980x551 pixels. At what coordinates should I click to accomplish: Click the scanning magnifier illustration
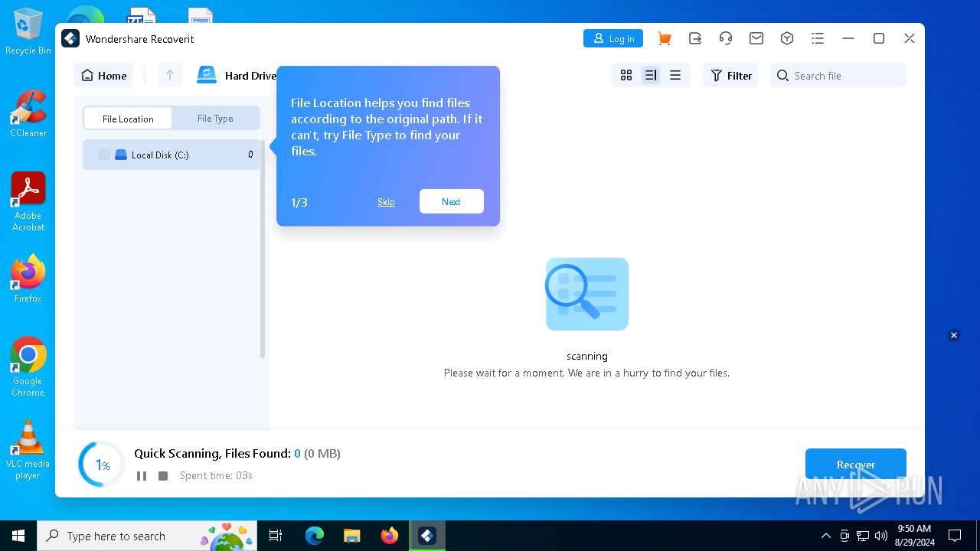[x=587, y=294]
